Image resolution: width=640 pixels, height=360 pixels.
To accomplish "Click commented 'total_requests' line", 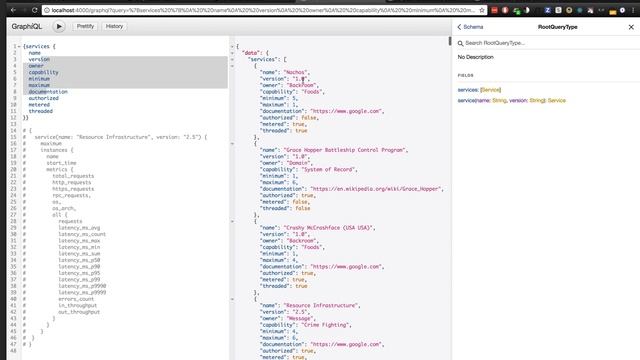I will (x=73, y=176).
